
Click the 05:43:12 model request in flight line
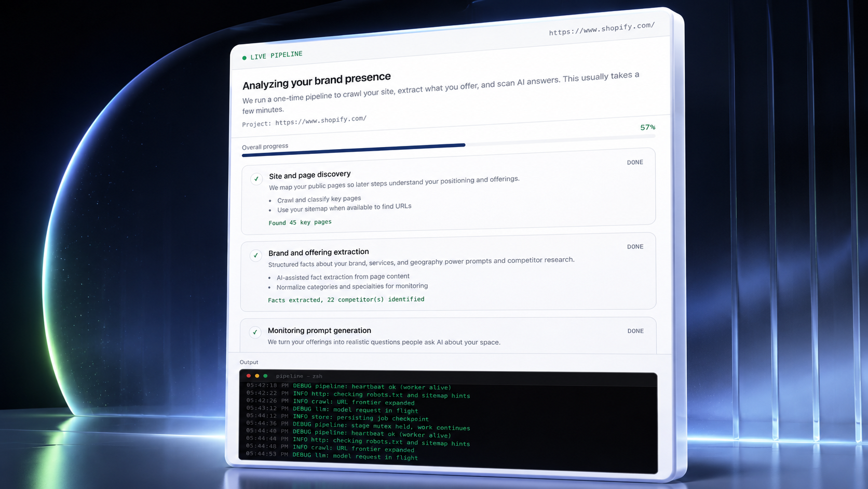coord(332,409)
